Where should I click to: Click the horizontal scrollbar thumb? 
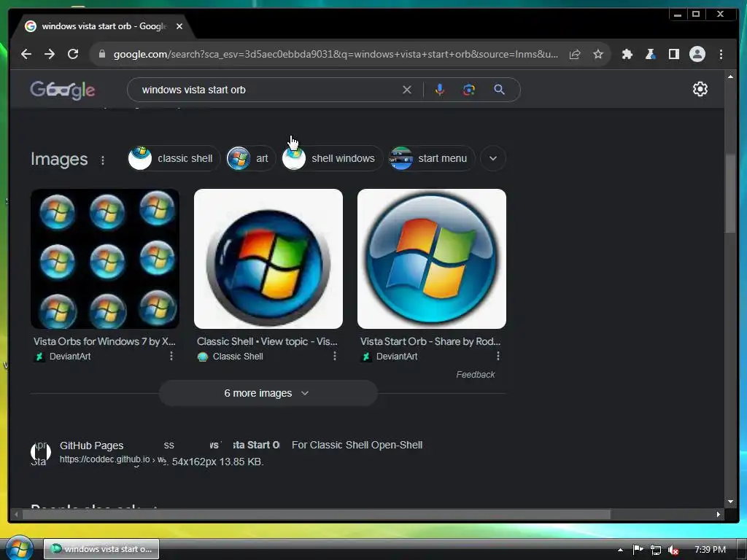click(x=316, y=514)
